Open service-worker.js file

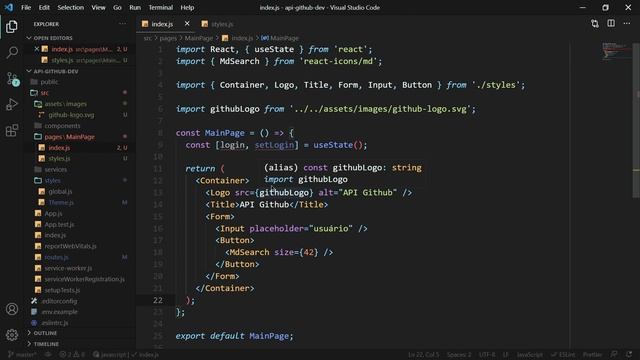[80, 268]
